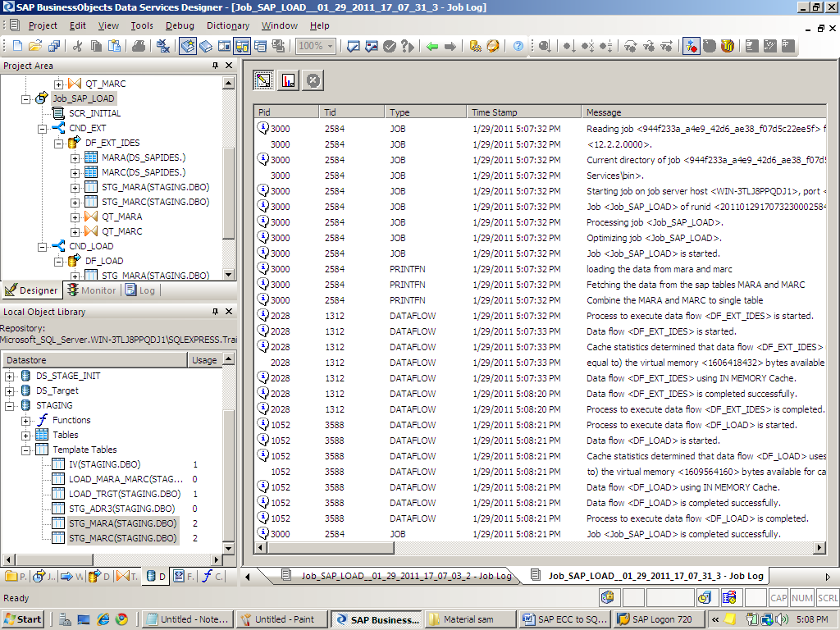Click the Usage column header
This screenshot has width=840, height=630.
[204, 361]
